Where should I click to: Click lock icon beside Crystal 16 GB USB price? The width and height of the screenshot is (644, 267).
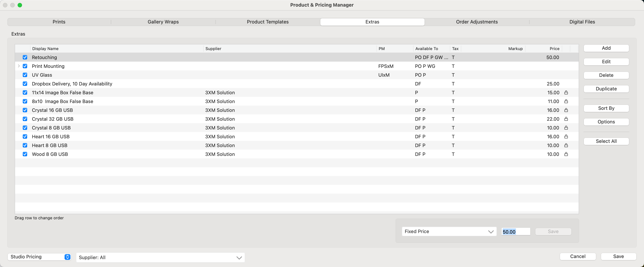click(566, 110)
